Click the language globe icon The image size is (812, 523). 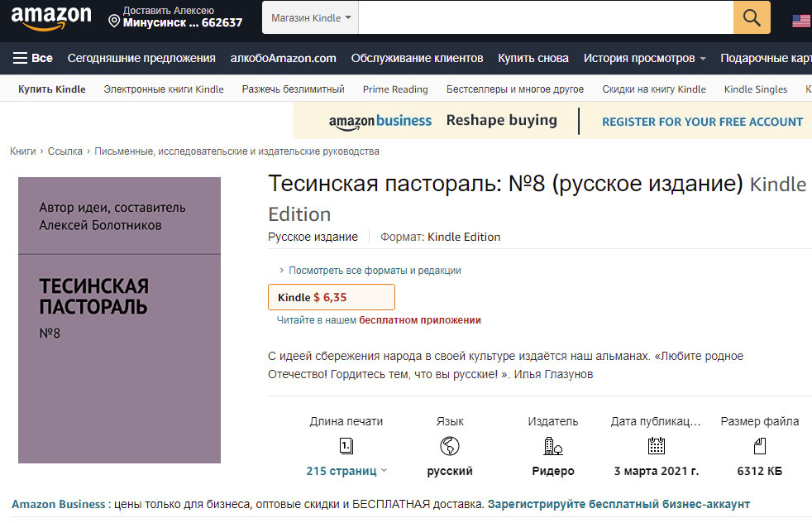point(450,446)
